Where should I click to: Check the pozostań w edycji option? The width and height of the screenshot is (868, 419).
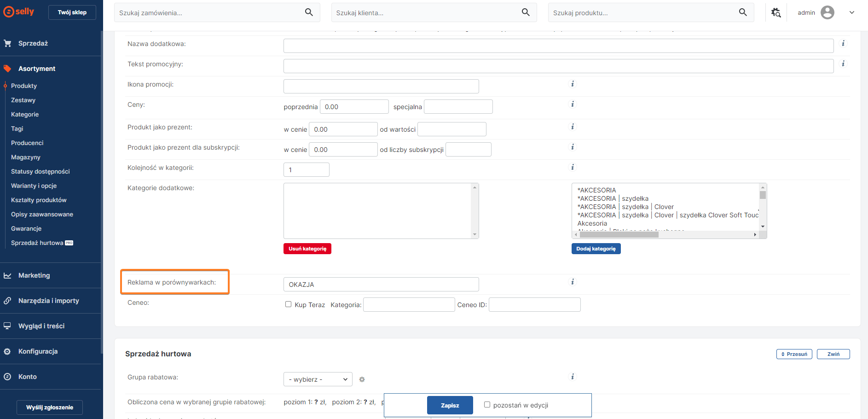(x=487, y=405)
